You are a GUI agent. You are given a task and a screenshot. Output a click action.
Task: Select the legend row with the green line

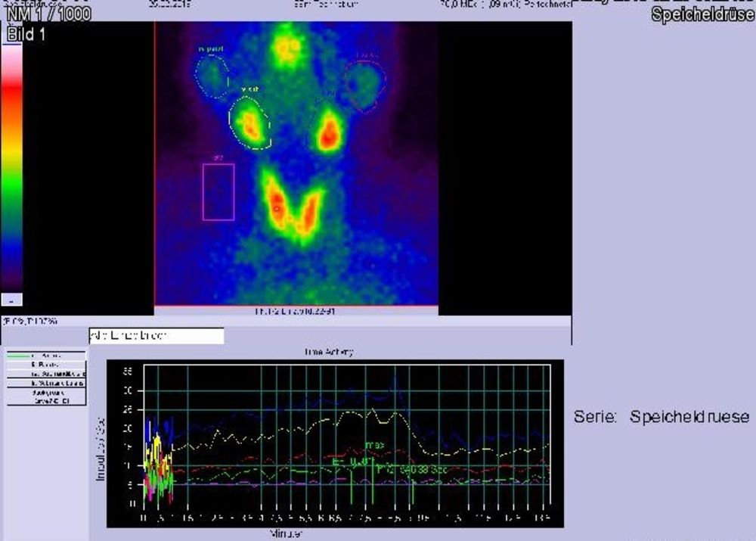tap(46, 356)
